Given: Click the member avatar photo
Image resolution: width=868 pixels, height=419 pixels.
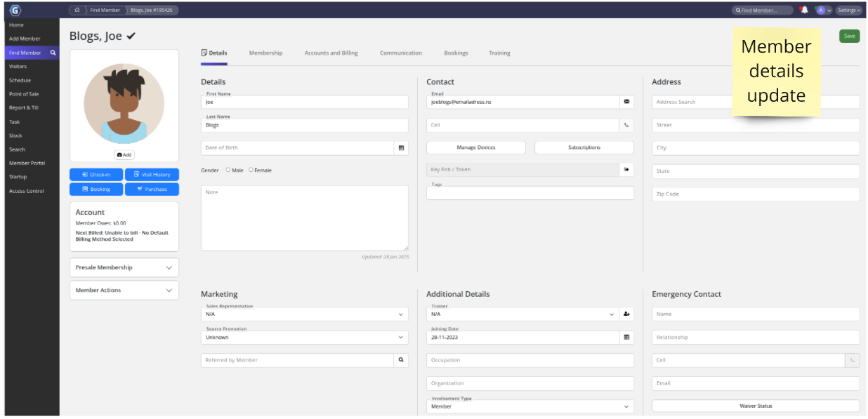Looking at the screenshot, I should [x=124, y=104].
